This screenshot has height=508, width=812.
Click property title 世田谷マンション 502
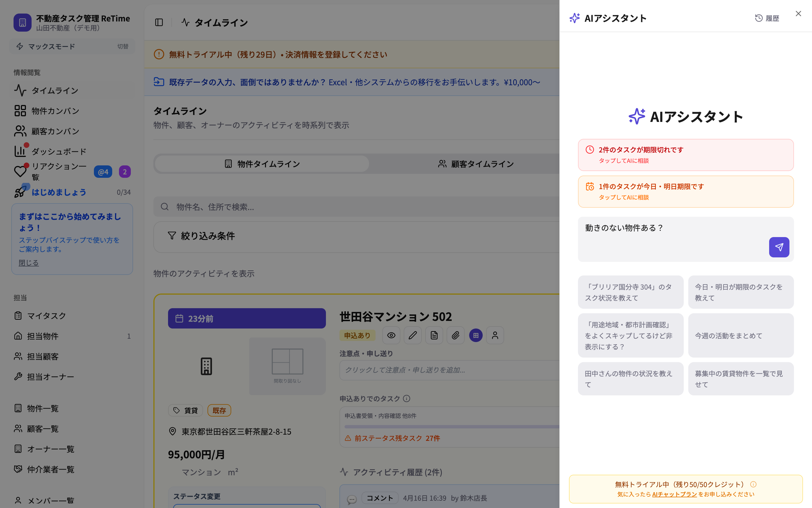tap(396, 316)
